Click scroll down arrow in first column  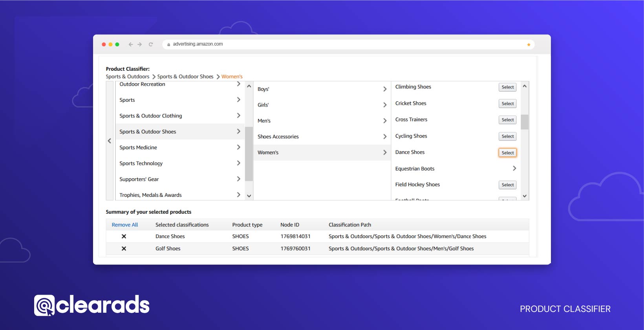[249, 196]
